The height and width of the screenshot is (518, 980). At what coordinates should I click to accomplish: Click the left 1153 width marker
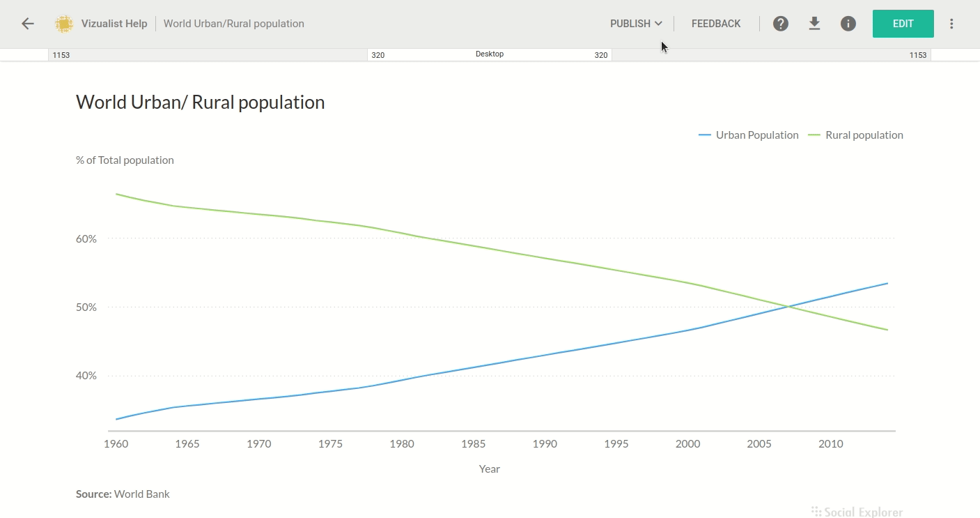coord(61,55)
